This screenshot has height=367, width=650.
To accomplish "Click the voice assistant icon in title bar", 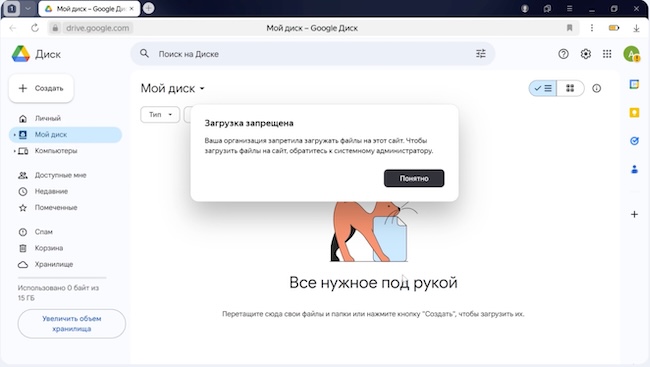I will 524,8.
